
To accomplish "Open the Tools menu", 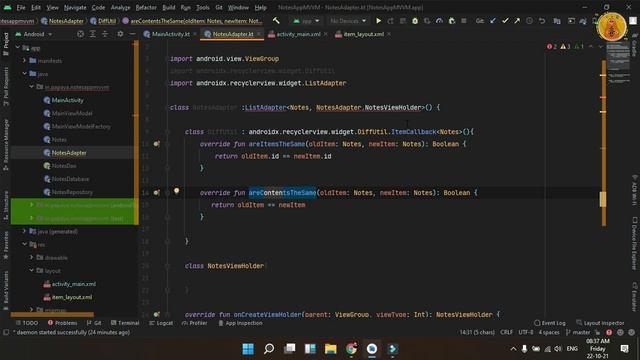I will [x=203, y=7].
